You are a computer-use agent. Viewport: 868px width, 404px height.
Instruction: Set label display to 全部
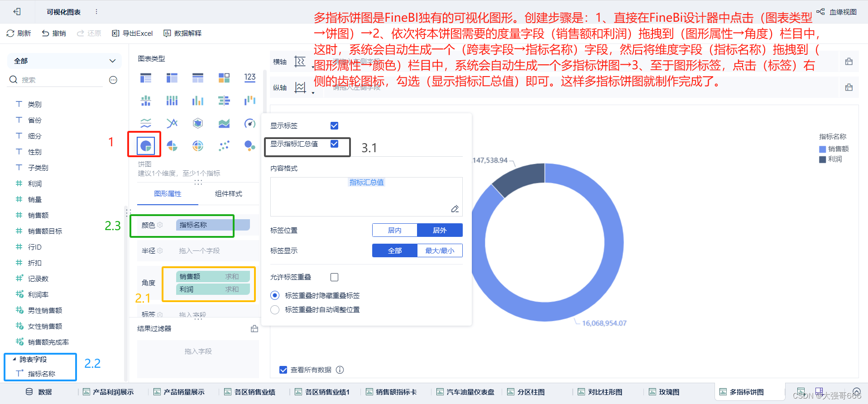point(395,250)
